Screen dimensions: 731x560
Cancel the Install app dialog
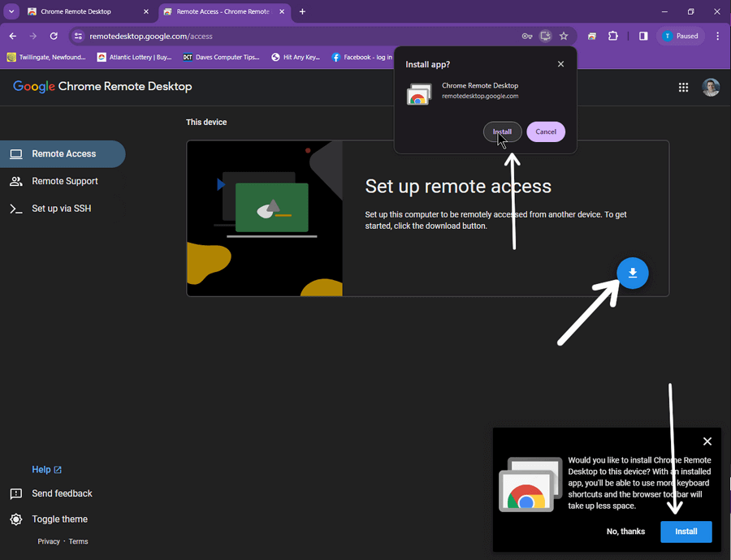pyautogui.click(x=546, y=131)
